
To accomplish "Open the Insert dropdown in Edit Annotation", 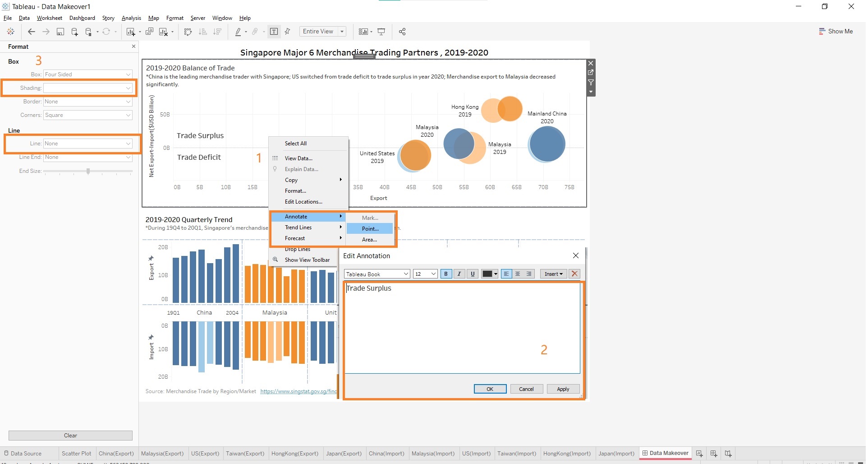I will [553, 274].
